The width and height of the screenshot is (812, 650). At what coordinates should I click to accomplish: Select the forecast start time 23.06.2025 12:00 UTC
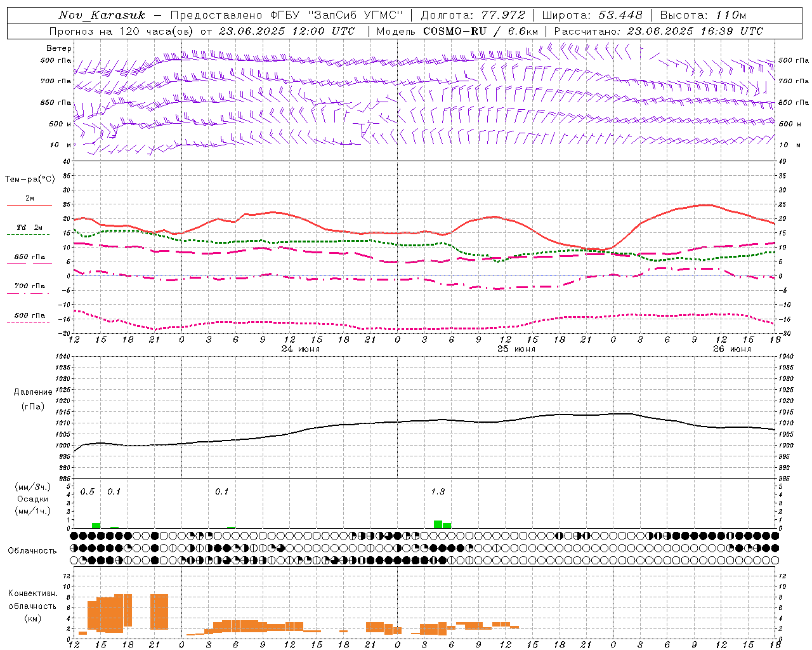click(x=287, y=31)
